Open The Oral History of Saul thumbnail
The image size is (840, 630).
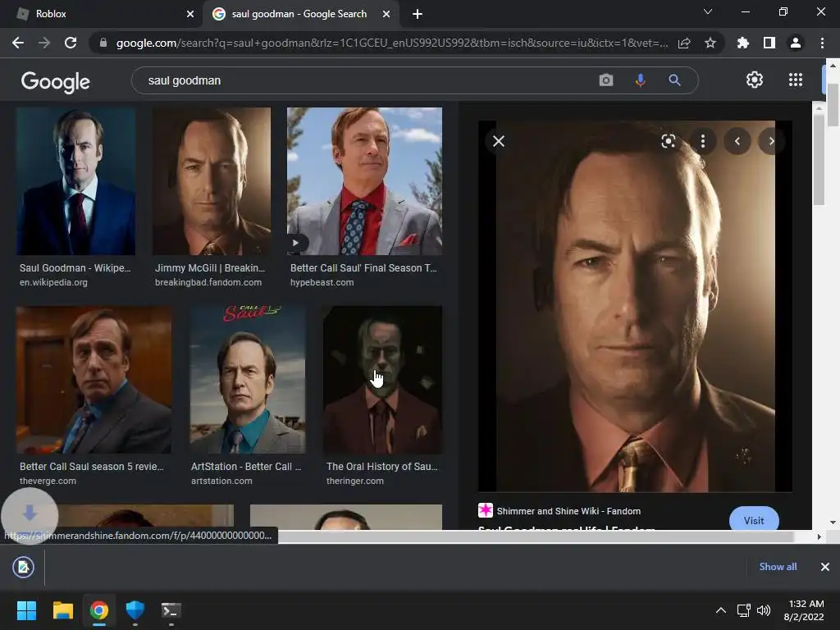pyautogui.click(x=382, y=380)
